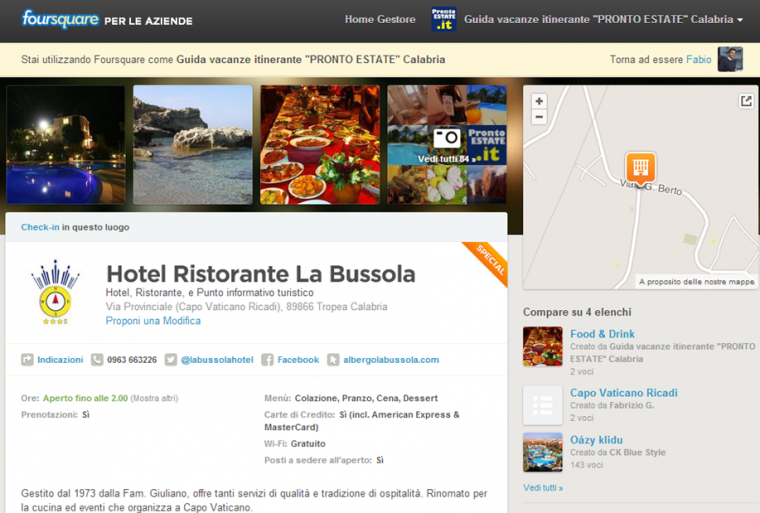Screen dimensions: 760x513
Task: Click 'Colazione, Pranzo, Cena, Dessert' menu text
Action: tap(366, 398)
